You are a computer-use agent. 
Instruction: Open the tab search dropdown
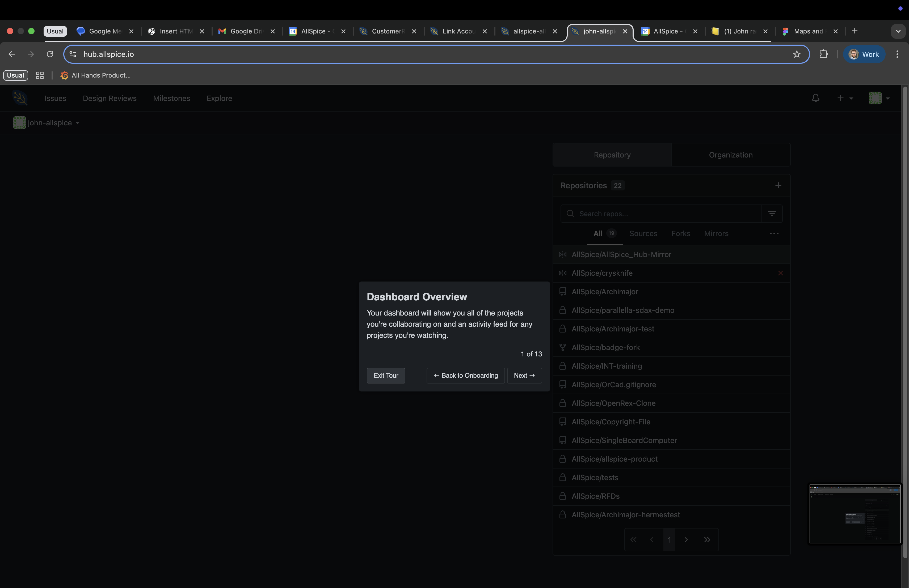coord(898,31)
